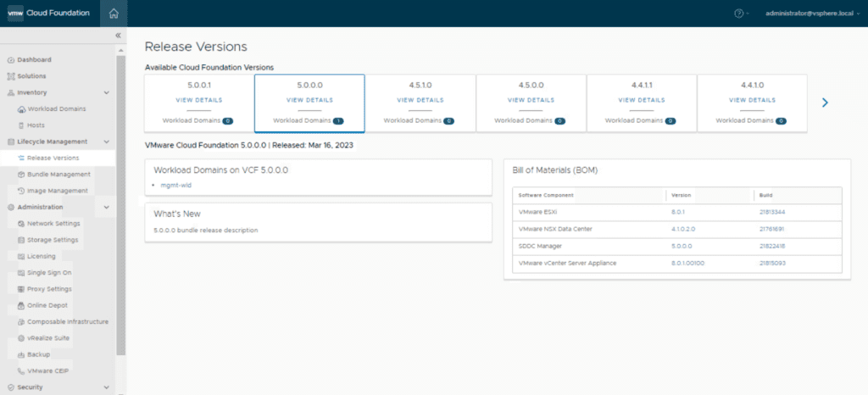
Task: Click the Proxy Settings icon
Action: 21,289
